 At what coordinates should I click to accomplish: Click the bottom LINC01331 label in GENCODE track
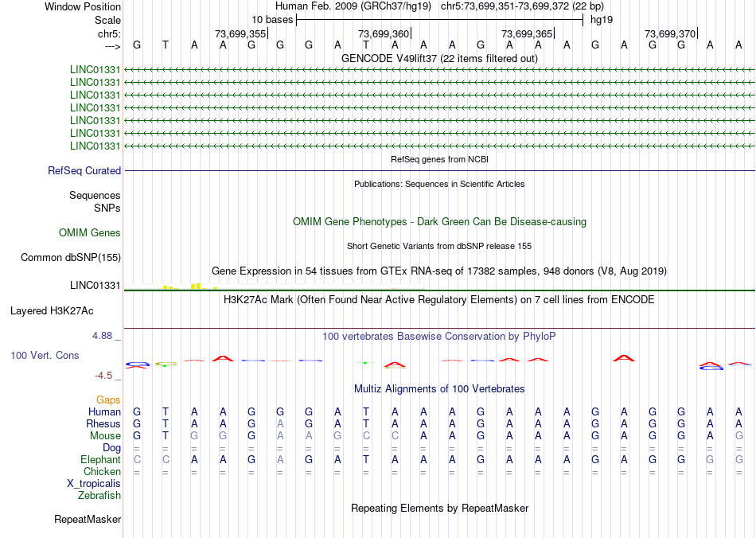(x=95, y=146)
